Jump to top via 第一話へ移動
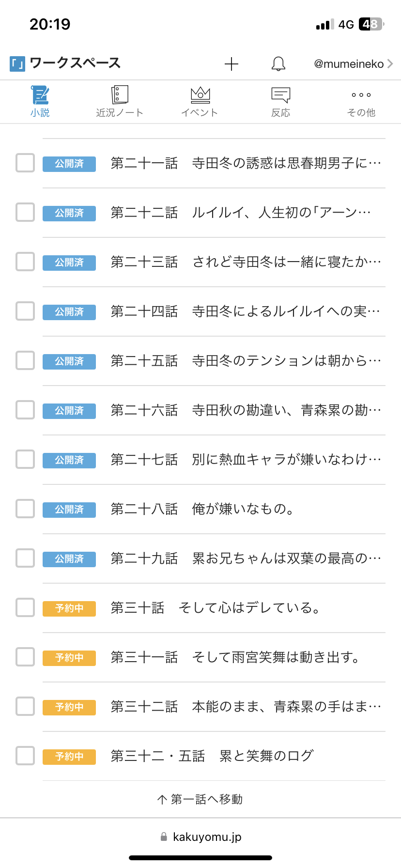Viewport: 401px width, 868px height. [200, 799]
